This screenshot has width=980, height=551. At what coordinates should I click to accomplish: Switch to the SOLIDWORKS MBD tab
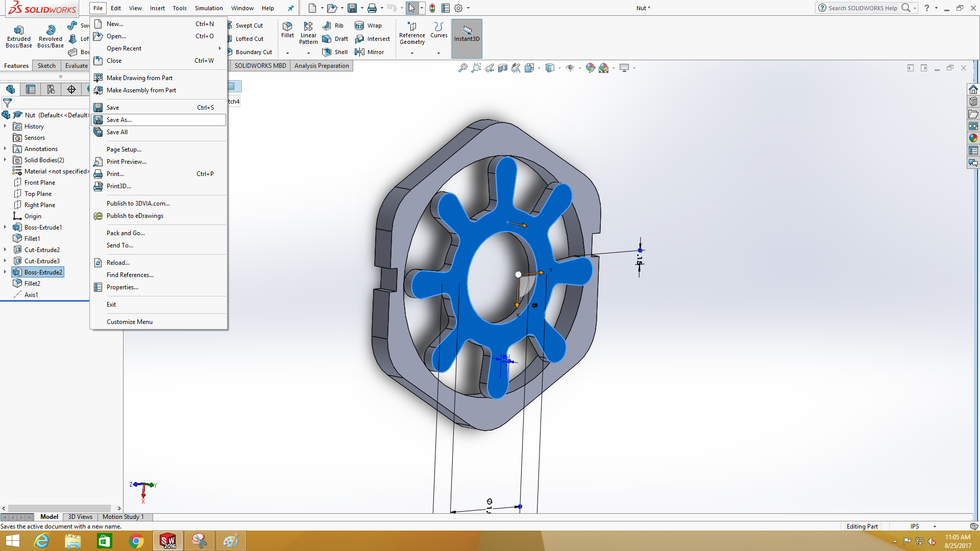(x=260, y=66)
